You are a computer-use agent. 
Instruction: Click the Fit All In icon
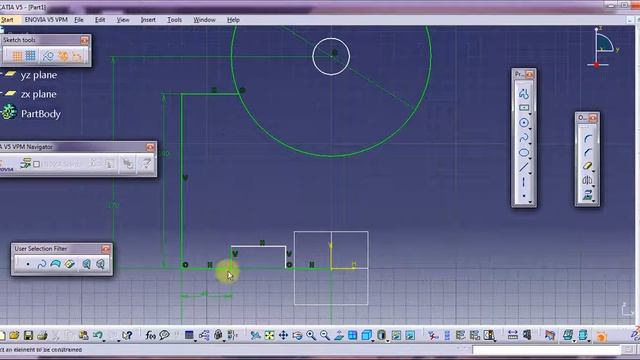pyautogui.click(x=269, y=336)
